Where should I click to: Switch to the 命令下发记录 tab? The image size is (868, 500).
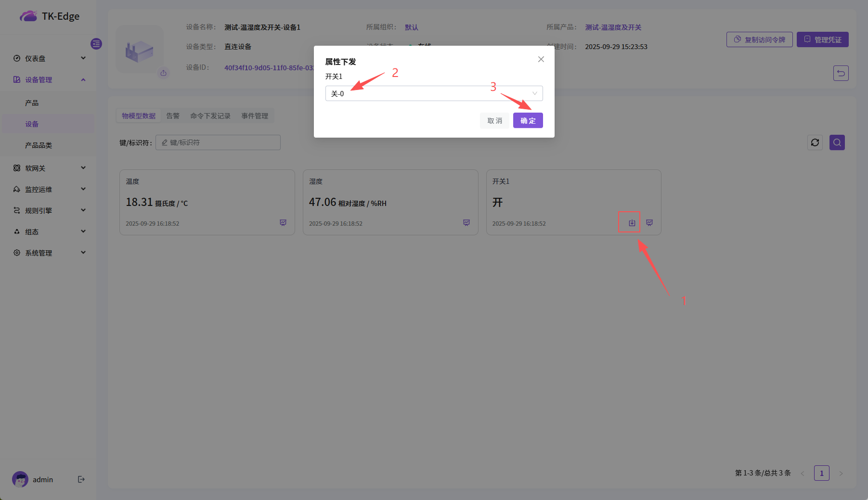point(210,116)
